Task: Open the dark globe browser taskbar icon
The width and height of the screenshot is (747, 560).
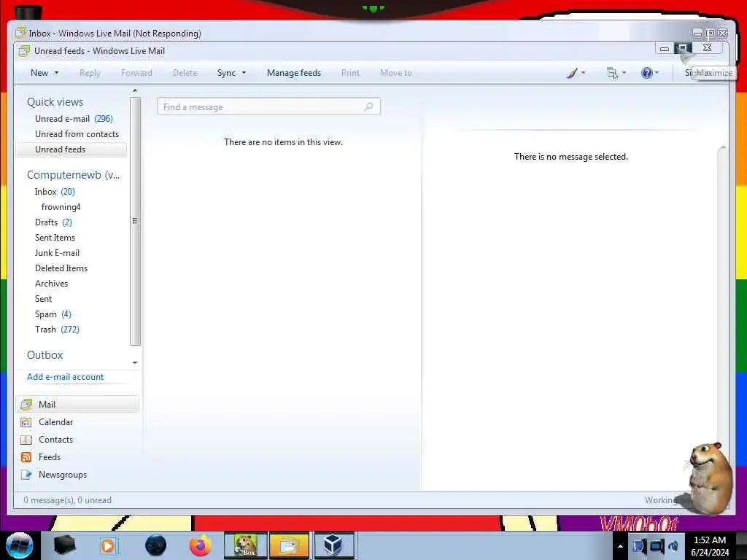Action: [155, 545]
